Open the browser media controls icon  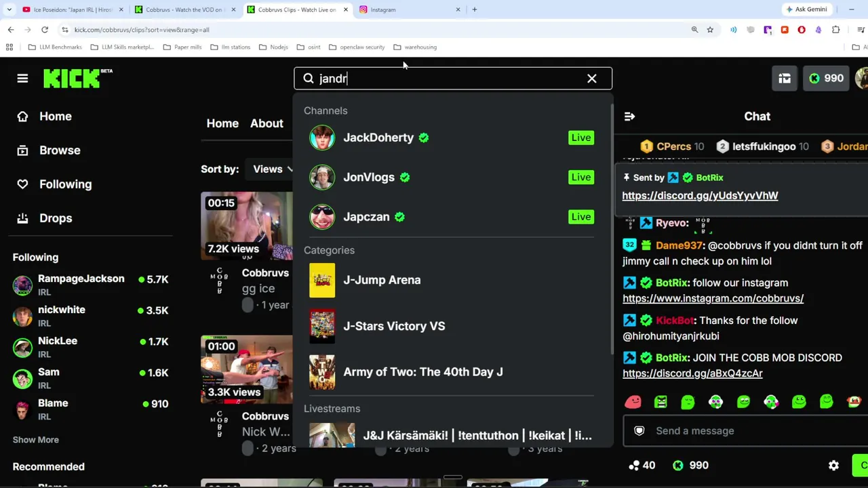(861, 30)
